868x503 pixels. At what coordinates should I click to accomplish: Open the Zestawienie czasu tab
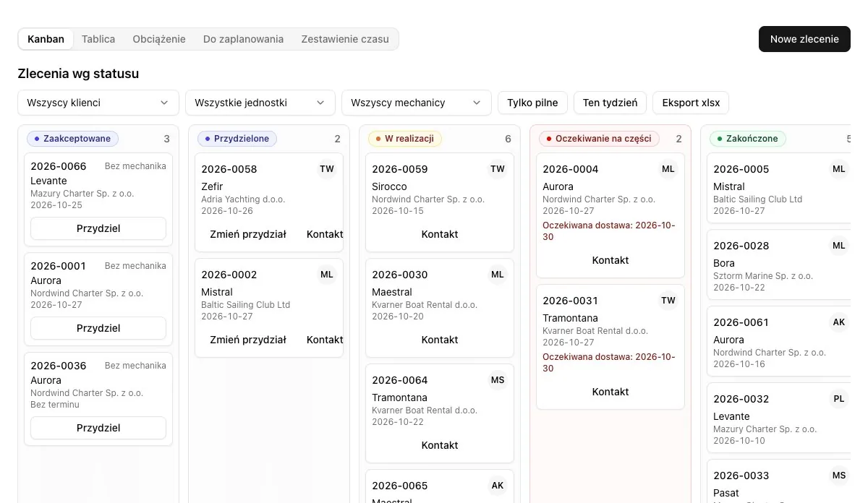[345, 39]
